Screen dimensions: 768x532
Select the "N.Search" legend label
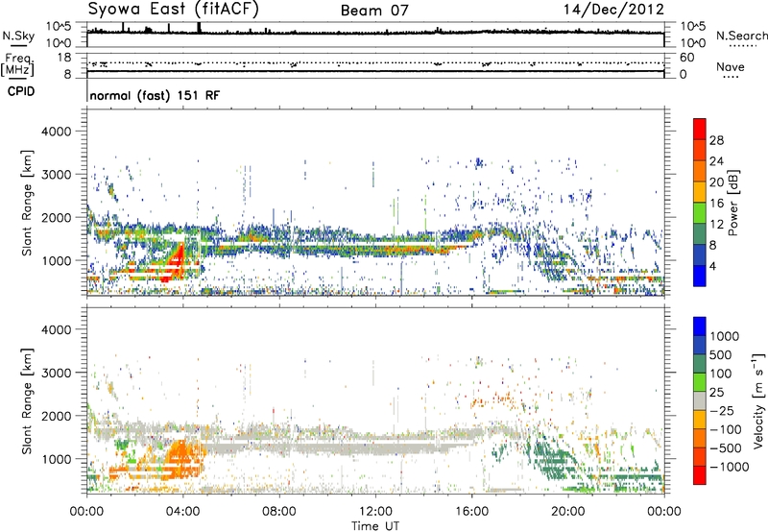[741, 36]
